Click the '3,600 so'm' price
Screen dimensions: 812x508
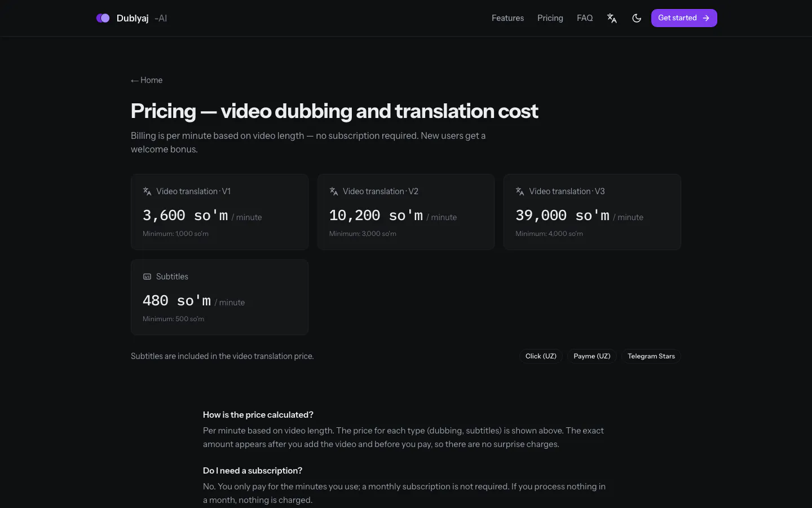point(186,216)
